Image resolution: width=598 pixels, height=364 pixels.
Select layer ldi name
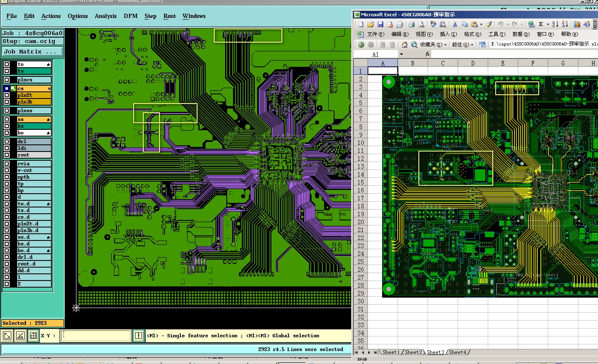(34, 148)
